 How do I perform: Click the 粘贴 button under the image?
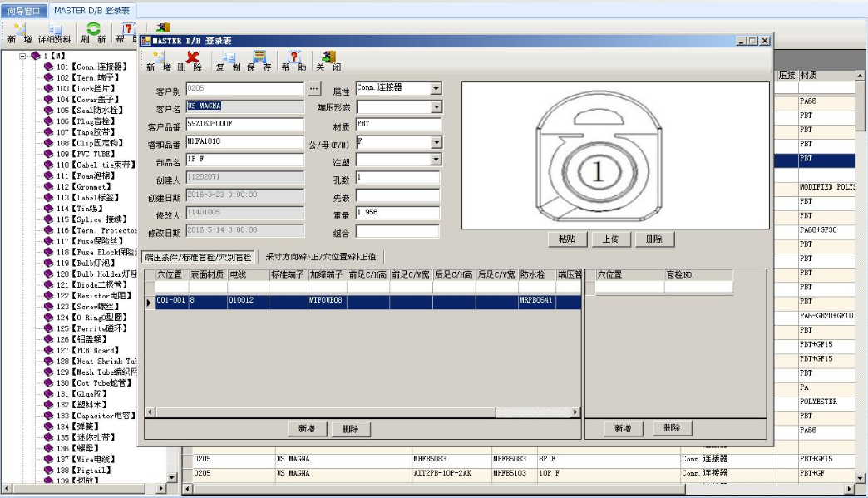(x=567, y=239)
